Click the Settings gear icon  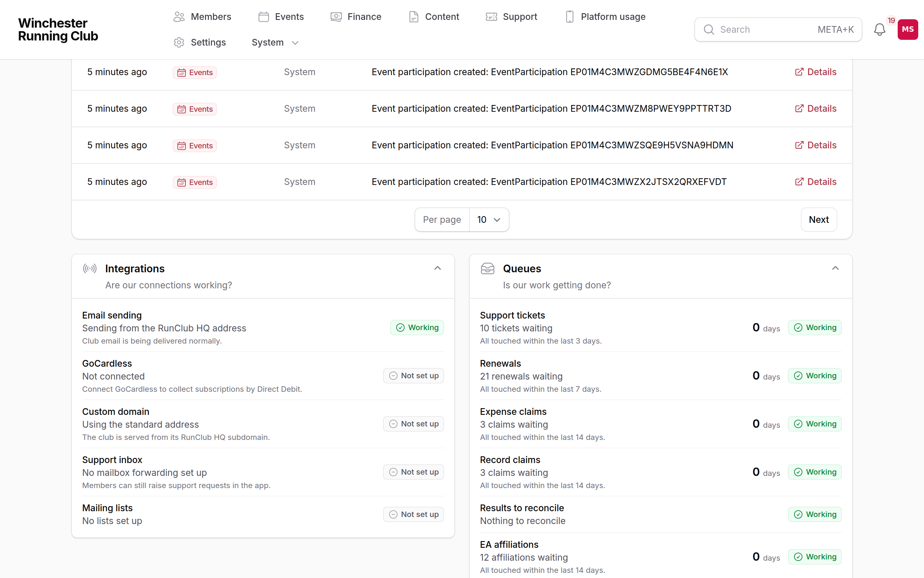coord(179,42)
